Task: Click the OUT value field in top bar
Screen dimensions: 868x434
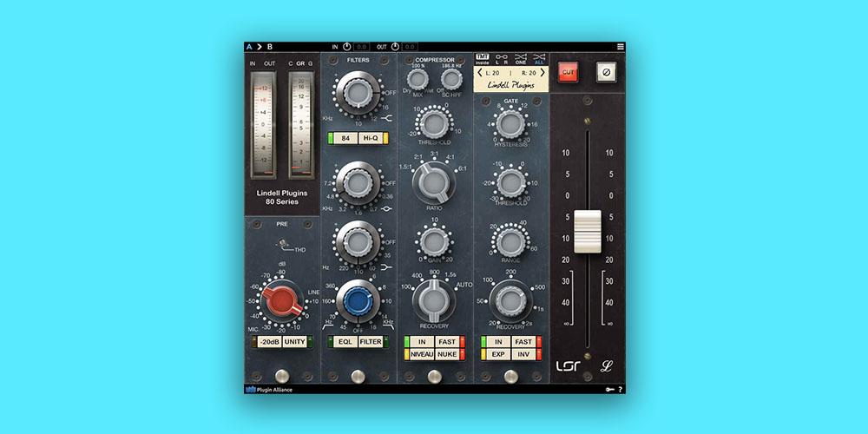Action: (x=410, y=47)
